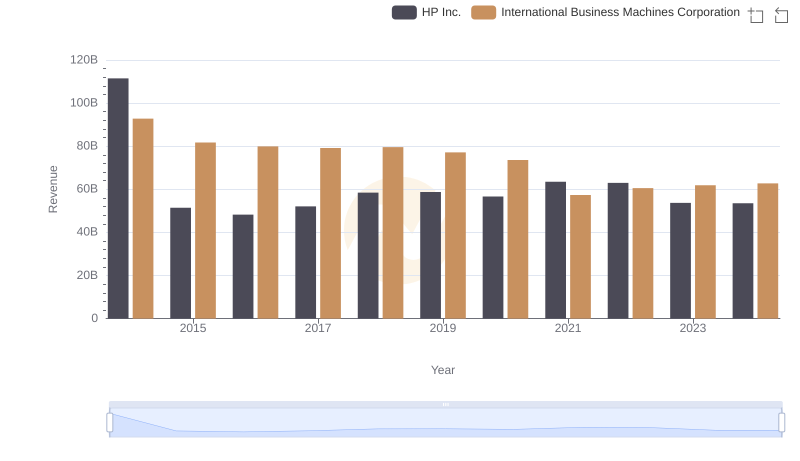Click the 100B y-axis label
800x461 pixels.
[x=84, y=103]
